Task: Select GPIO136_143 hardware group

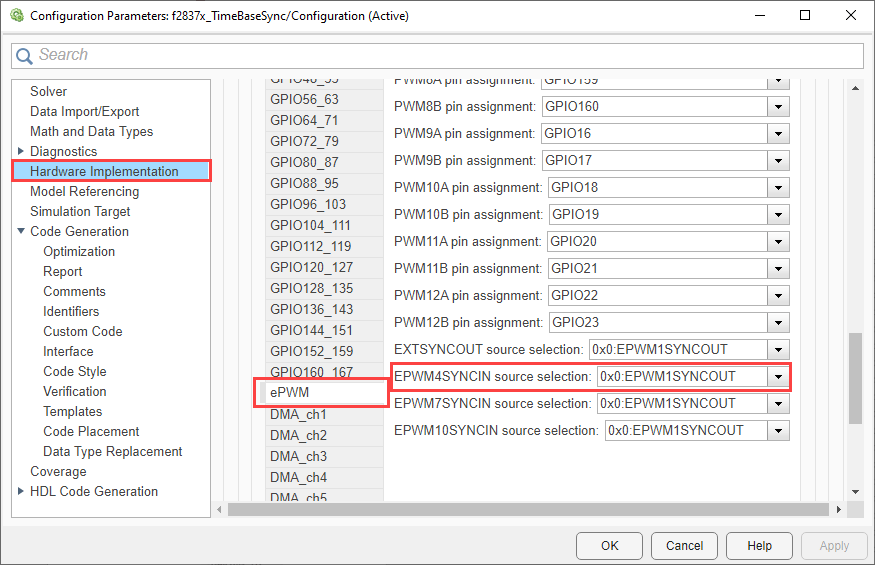Action: click(324, 309)
